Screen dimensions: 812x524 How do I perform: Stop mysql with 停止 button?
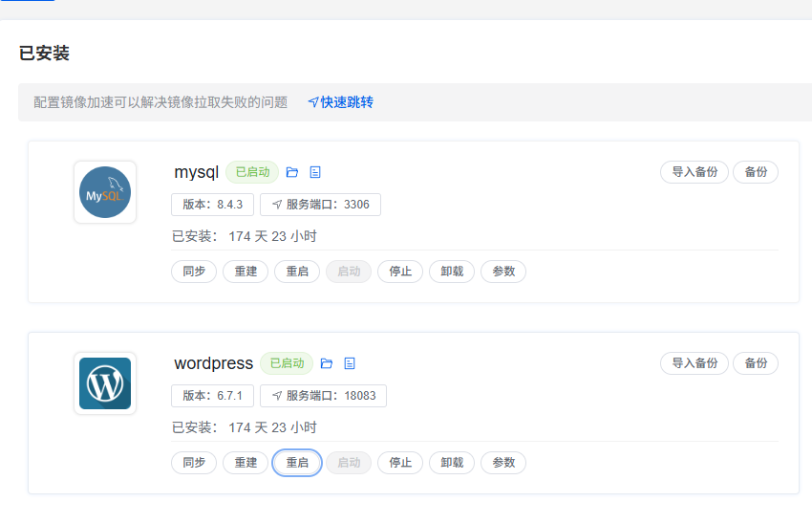tap(400, 272)
